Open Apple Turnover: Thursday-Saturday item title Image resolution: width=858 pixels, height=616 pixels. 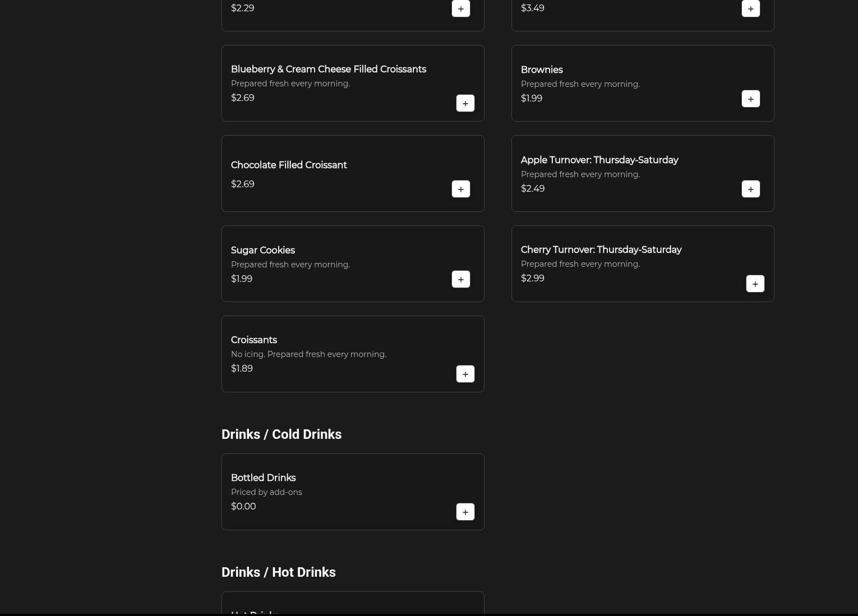(599, 160)
